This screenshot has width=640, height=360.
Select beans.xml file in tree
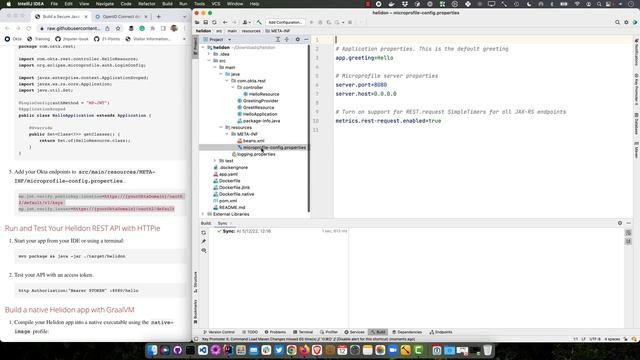point(251,141)
